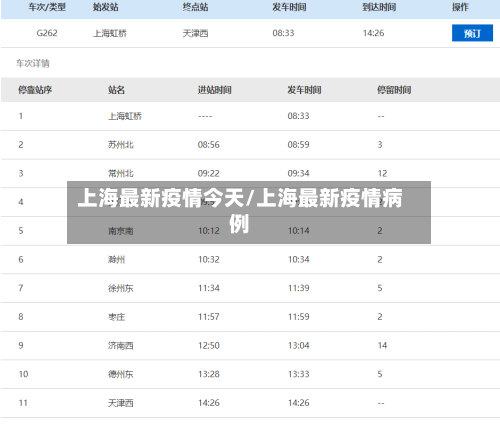500x425 pixels.
Task: Click arrival time 13:28 for 德州东
Action: pos(209,374)
